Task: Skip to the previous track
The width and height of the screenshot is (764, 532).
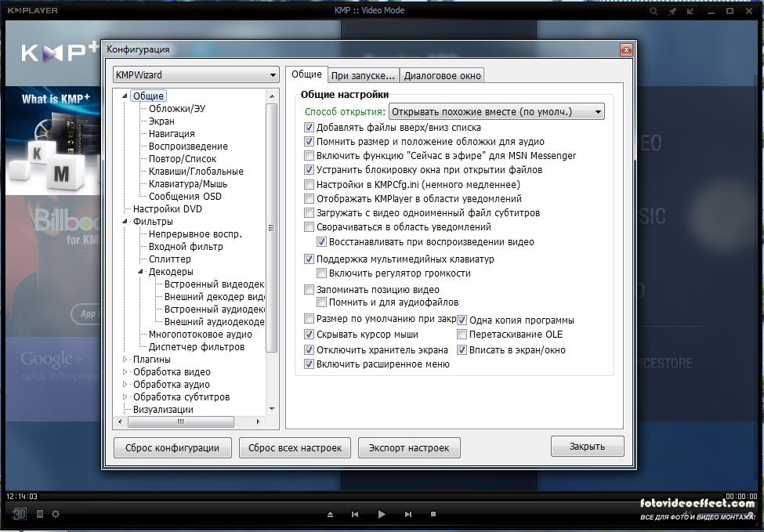Action: click(x=355, y=514)
